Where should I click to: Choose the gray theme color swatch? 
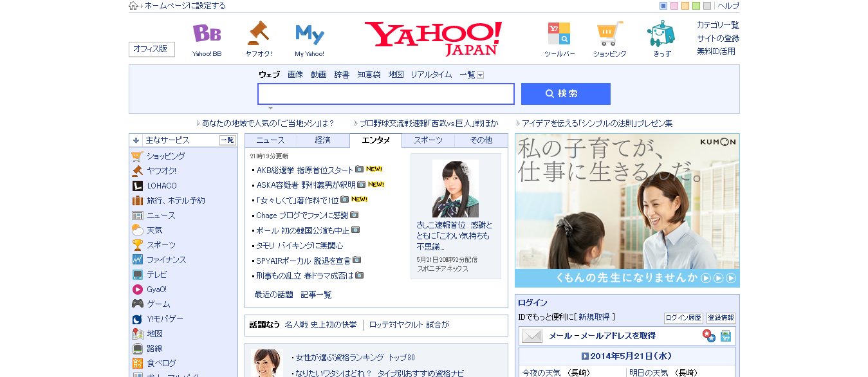707,6
